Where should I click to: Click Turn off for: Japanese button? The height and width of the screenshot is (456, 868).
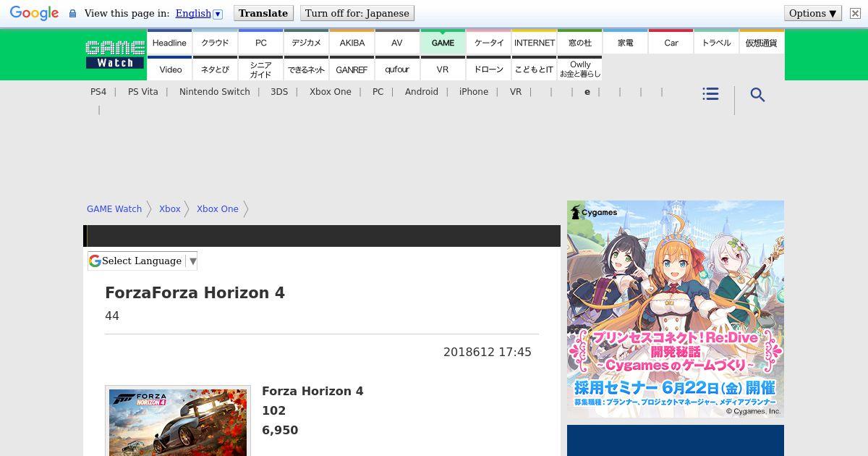click(x=357, y=13)
